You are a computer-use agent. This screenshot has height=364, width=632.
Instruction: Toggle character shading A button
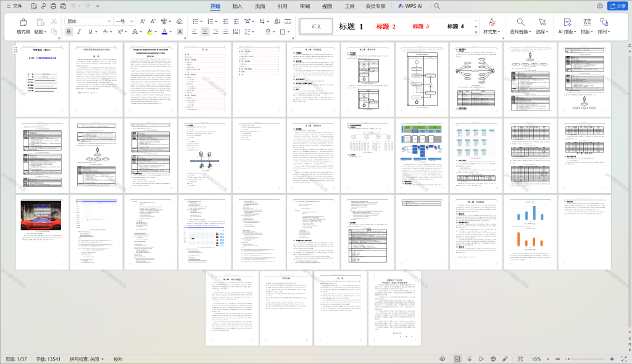tap(180, 31)
